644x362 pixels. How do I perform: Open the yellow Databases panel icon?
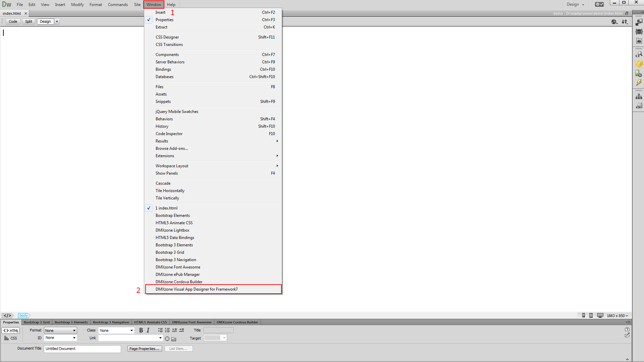[639, 64]
